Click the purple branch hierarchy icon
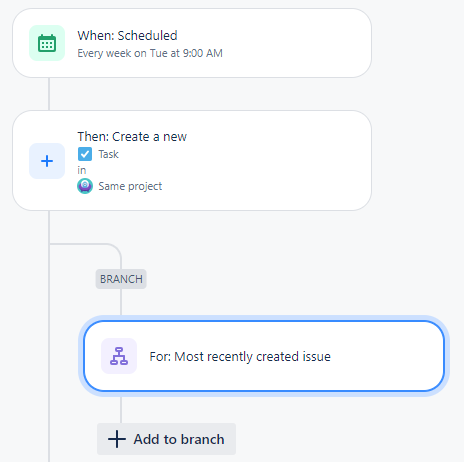This screenshot has height=462, width=464. tap(119, 356)
